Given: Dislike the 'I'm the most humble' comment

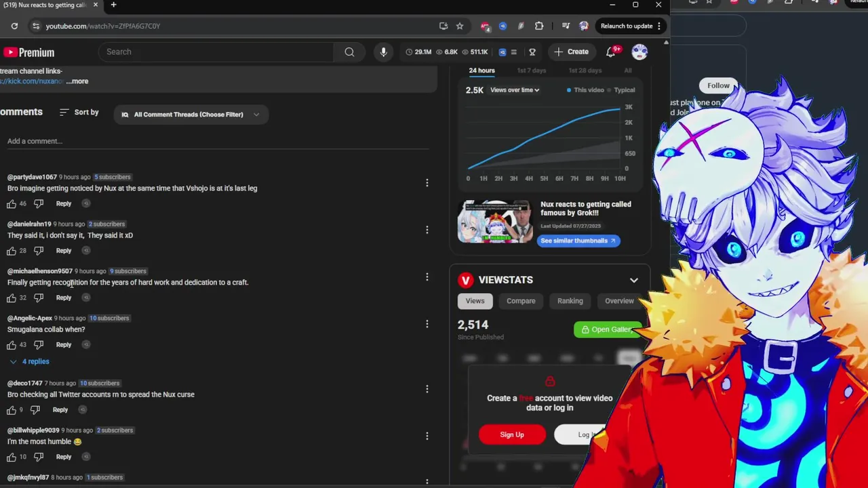Looking at the screenshot, I should (39, 457).
